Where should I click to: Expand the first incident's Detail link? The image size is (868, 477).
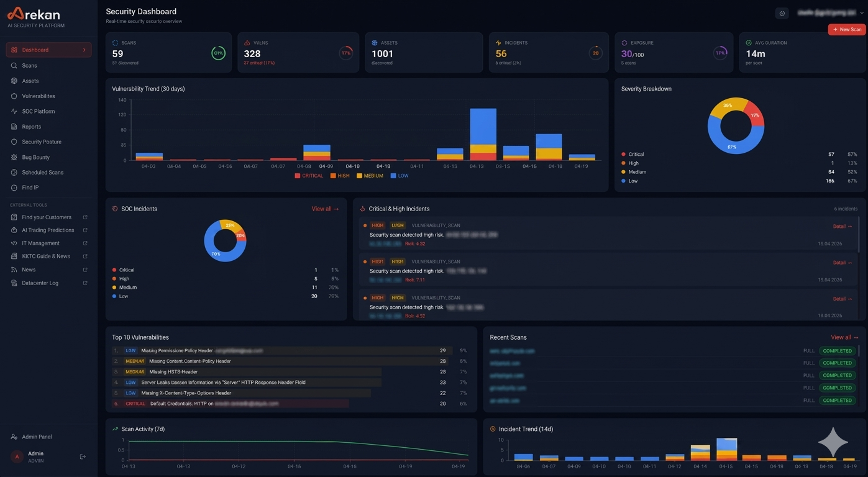(x=840, y=226)
